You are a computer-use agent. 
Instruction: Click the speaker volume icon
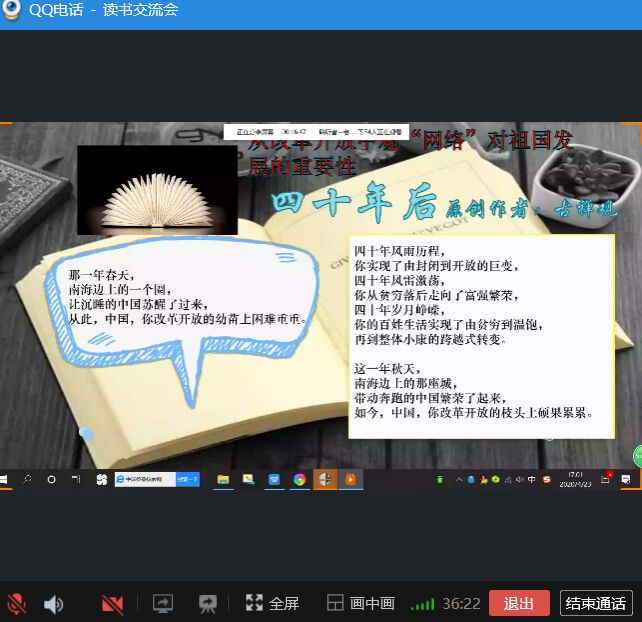coord(53,603)
